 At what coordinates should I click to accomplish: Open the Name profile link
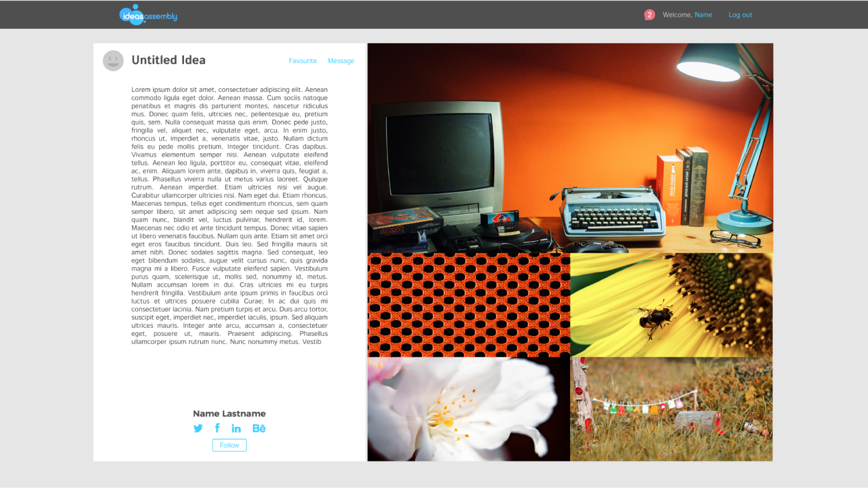pos(703,15)
